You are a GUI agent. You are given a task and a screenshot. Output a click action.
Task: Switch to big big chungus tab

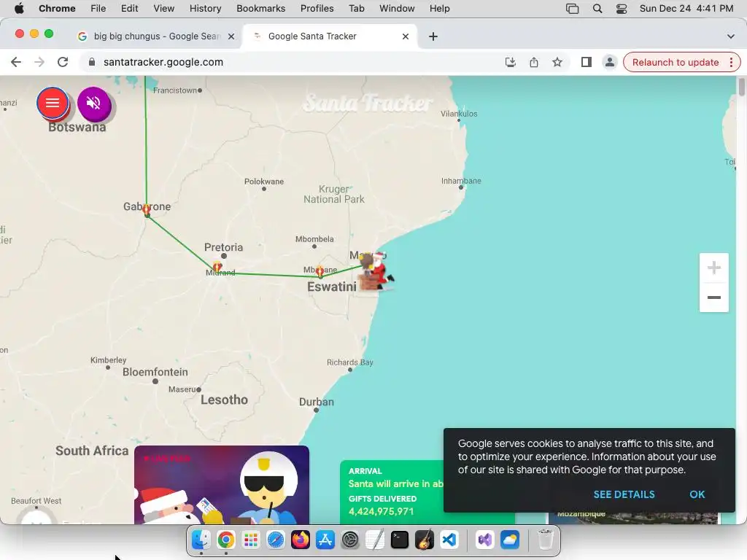[156, 36]
